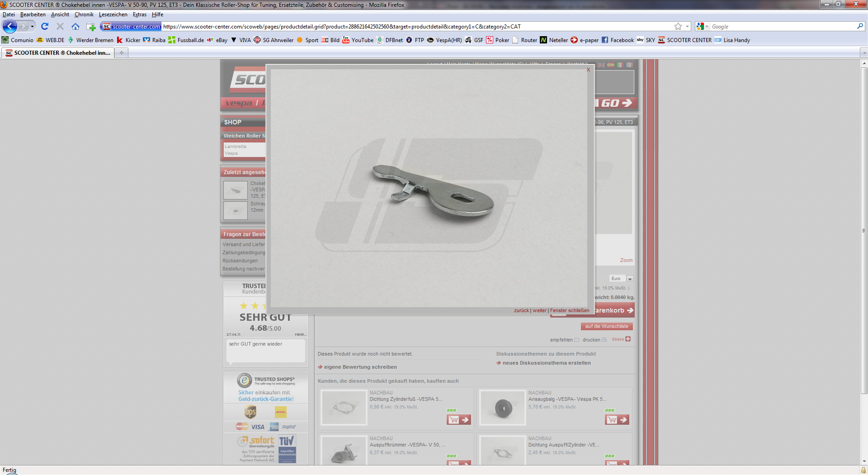Click the Chokehebel recently viewed thumbnail

click(x=236, y=190)
